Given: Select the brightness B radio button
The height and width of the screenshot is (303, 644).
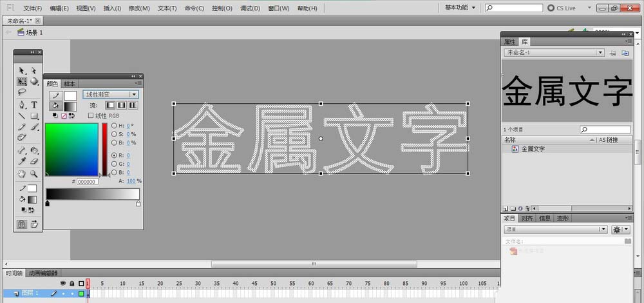Looking at the screenshot, I should click(x=114, y=142).
